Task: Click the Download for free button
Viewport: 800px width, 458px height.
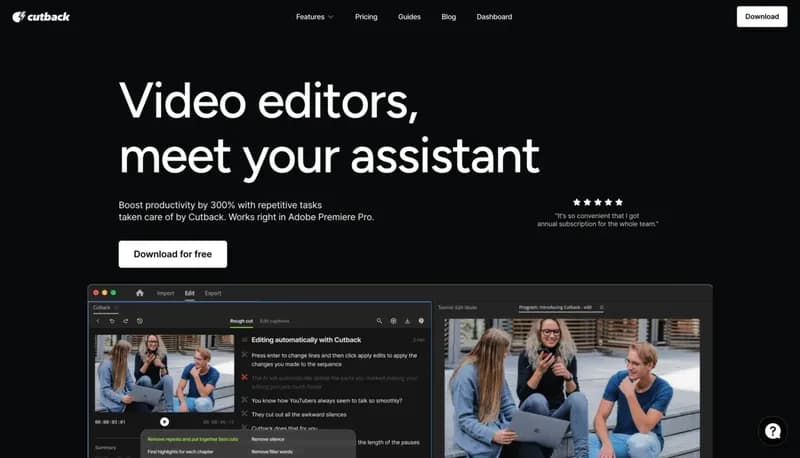Action: pos(173,254)
